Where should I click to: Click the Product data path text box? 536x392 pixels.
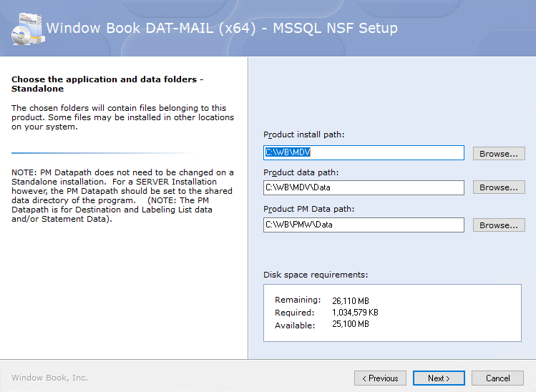364,187
